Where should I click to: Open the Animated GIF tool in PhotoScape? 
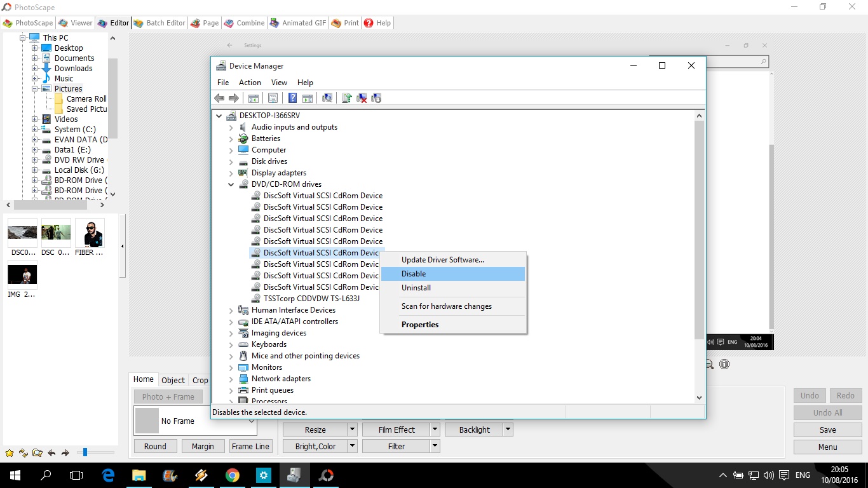(297, 23)
